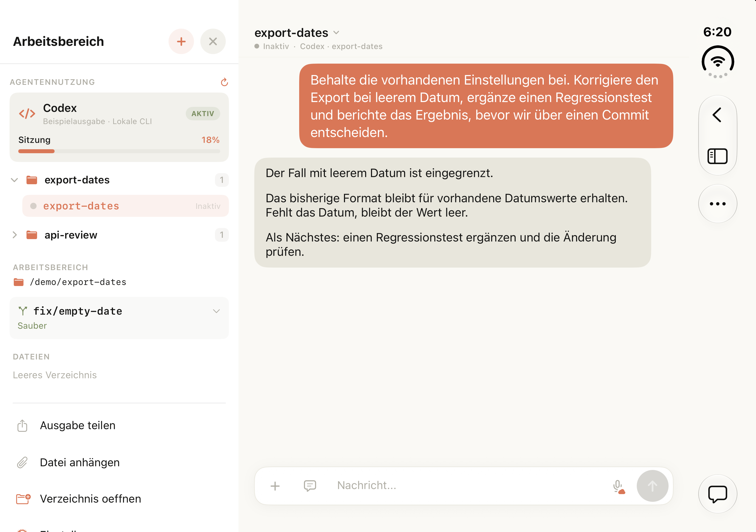This screenshot has height=532, width=756.
Task: Click the send arrow button
Action: pyautogui.click(x=652, y=486)
